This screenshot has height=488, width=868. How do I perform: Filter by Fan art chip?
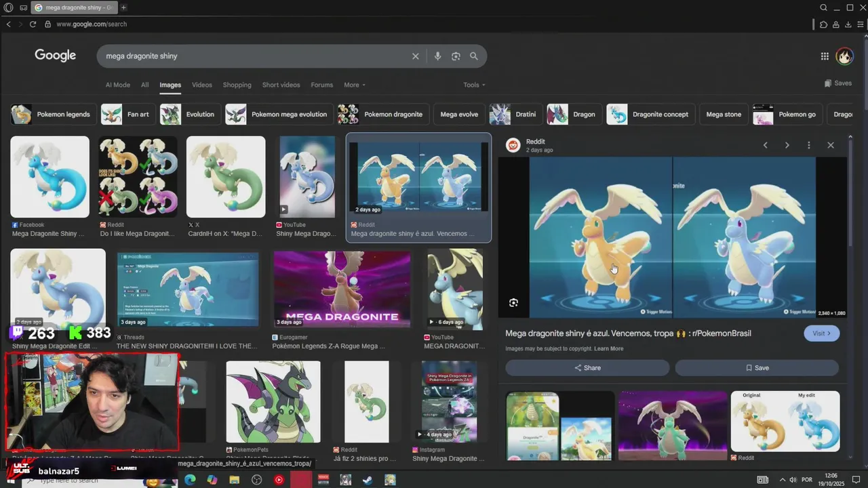coord(127,115)
